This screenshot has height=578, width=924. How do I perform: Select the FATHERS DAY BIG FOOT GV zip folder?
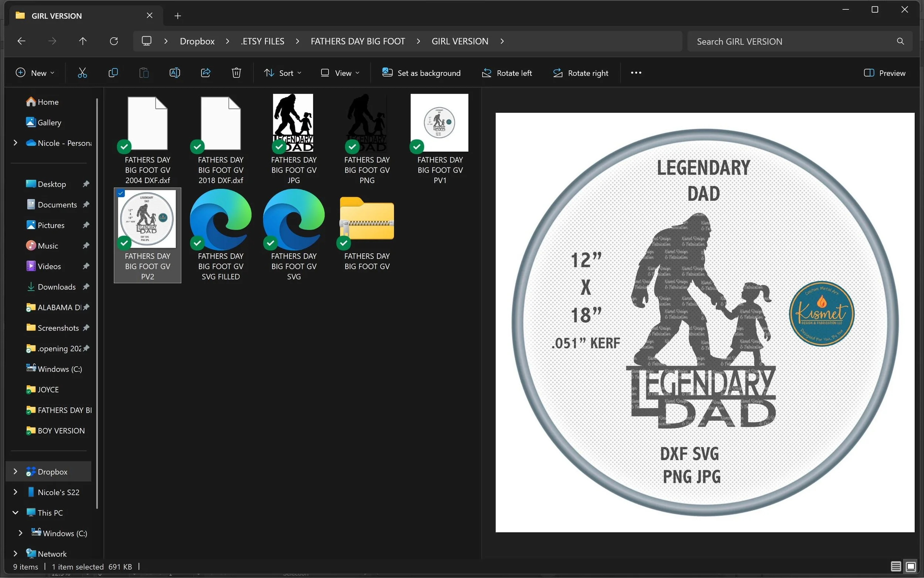pos(367,230)
